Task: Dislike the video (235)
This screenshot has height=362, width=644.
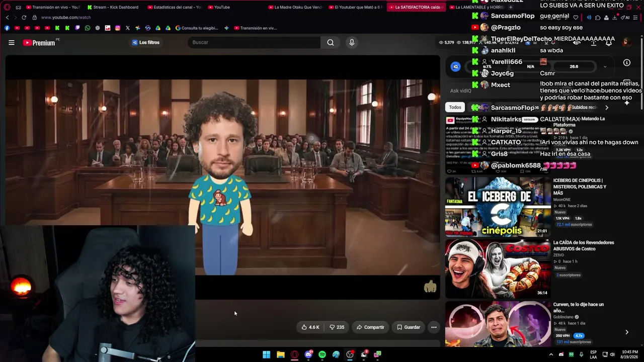Action: point(337,327)
